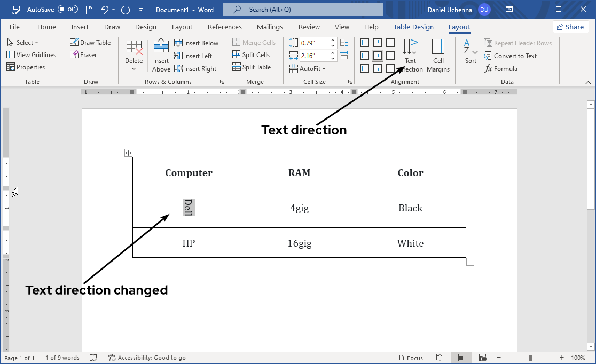Enable Focus mode in status bar
This screenshot has height=364, width=596.
pyautogui.click(x=410, y=358)
